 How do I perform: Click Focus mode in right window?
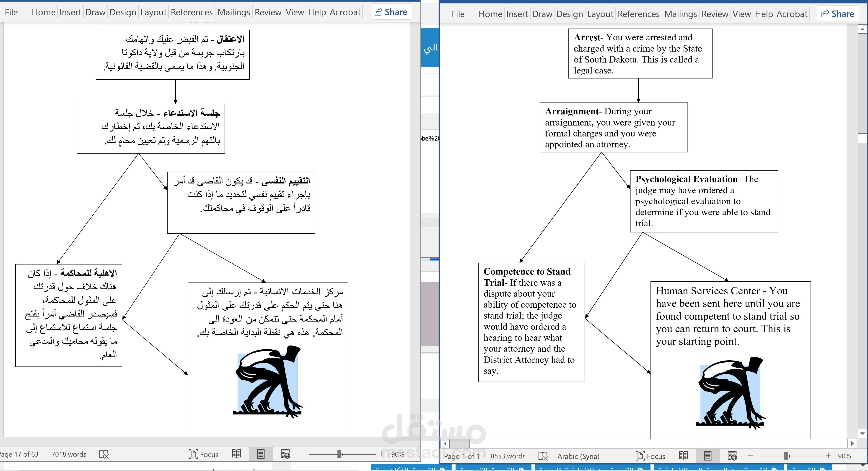click(x=650, y=456)
